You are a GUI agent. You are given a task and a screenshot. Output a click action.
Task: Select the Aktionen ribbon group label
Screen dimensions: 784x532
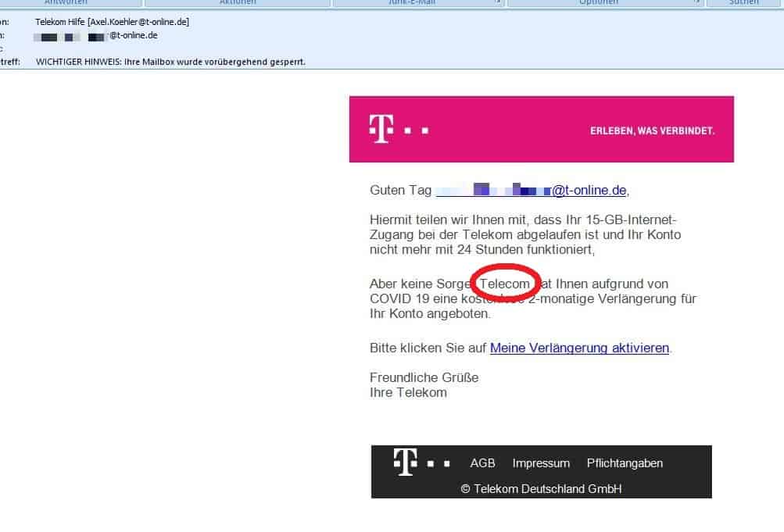(x=238, y=3)
